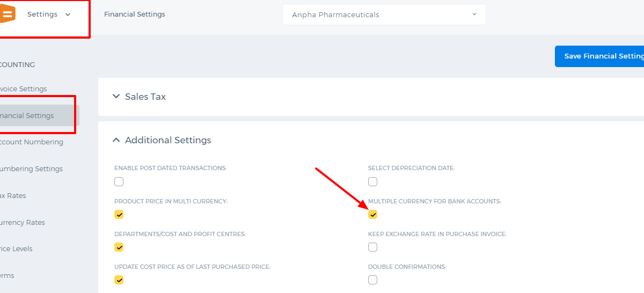The height and width of the screenshot is (293, 644).
Task: Click Save Financial Settings button
Action: tap(599, 56)
